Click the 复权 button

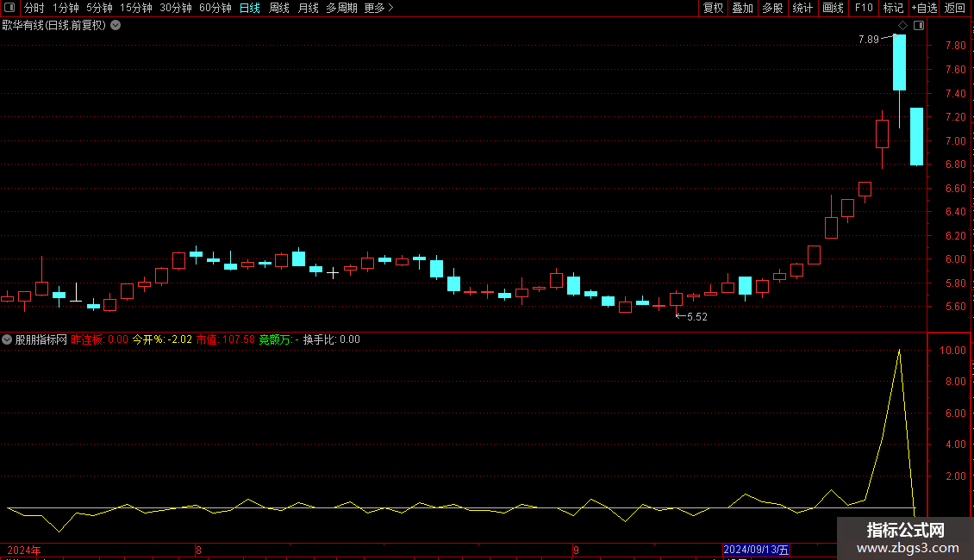point(713,8)
